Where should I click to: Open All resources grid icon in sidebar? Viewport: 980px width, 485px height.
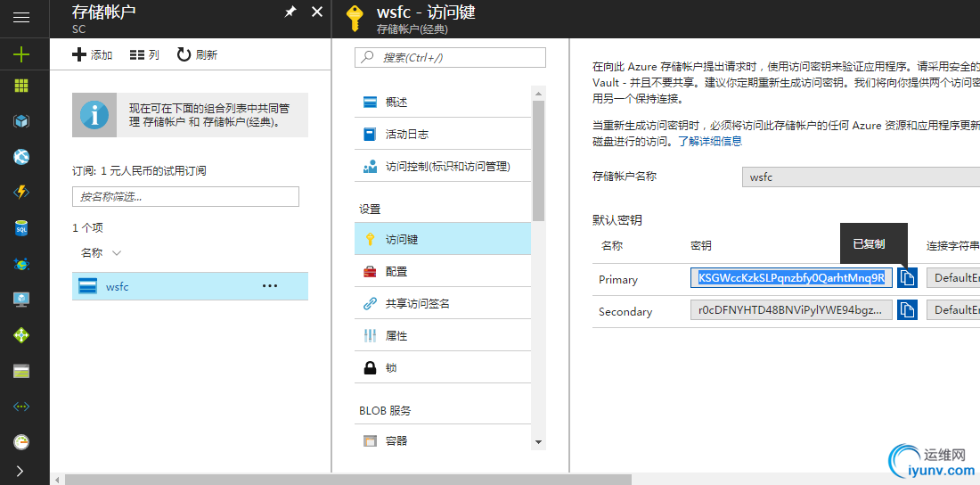(21, 86)
